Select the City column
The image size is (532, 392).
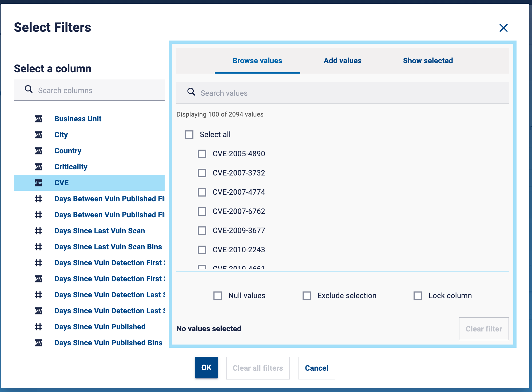tap(89, 135)
